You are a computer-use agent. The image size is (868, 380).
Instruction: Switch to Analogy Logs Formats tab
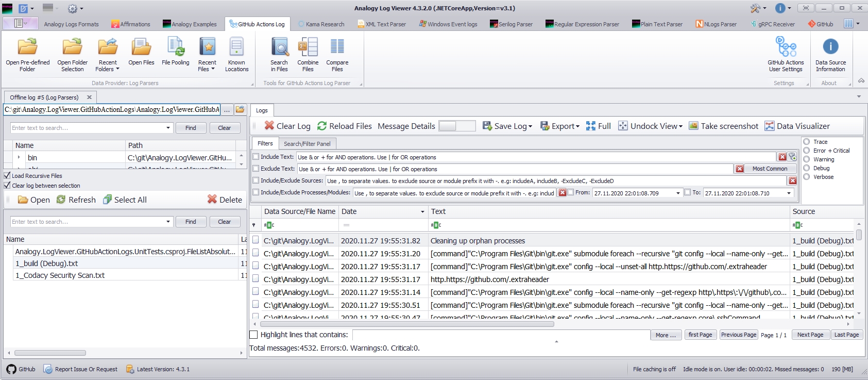click(71, 24)
